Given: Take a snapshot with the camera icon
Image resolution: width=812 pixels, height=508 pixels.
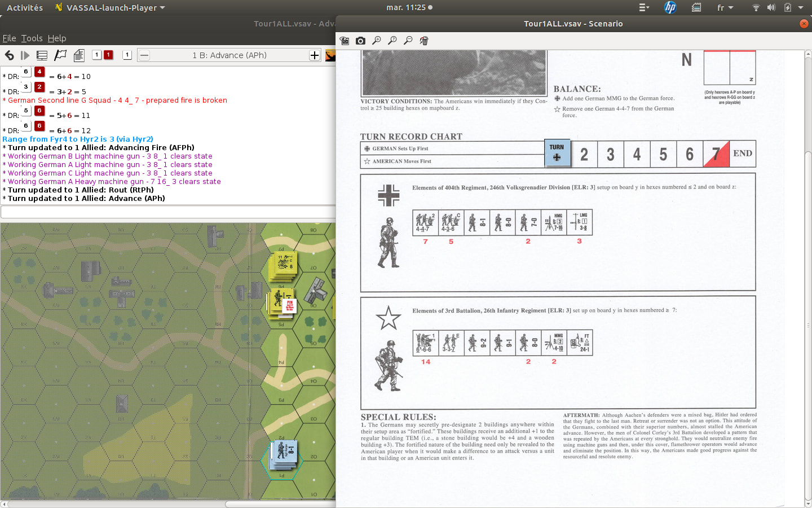Looking at the screenshot, I should [360, 41].
